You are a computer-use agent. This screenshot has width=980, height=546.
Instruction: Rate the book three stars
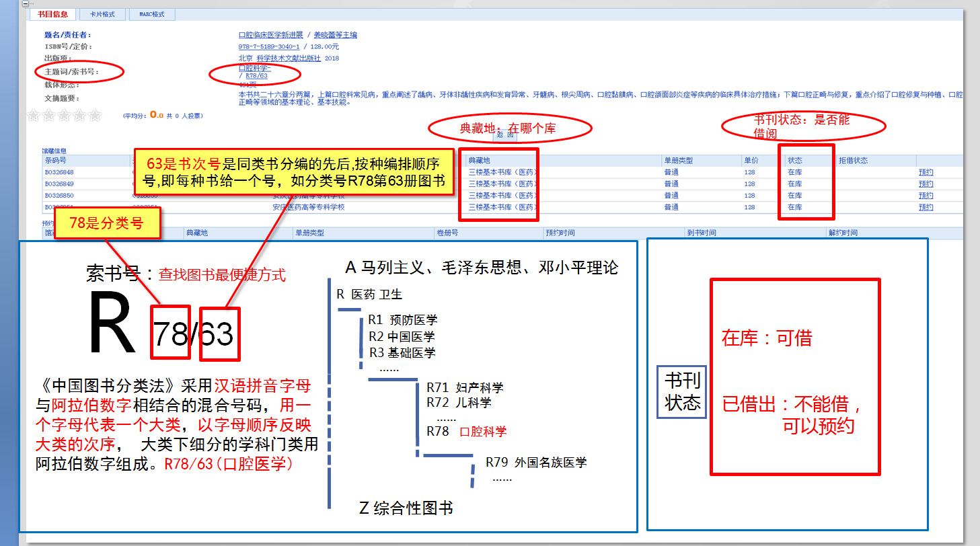(64, 116)
